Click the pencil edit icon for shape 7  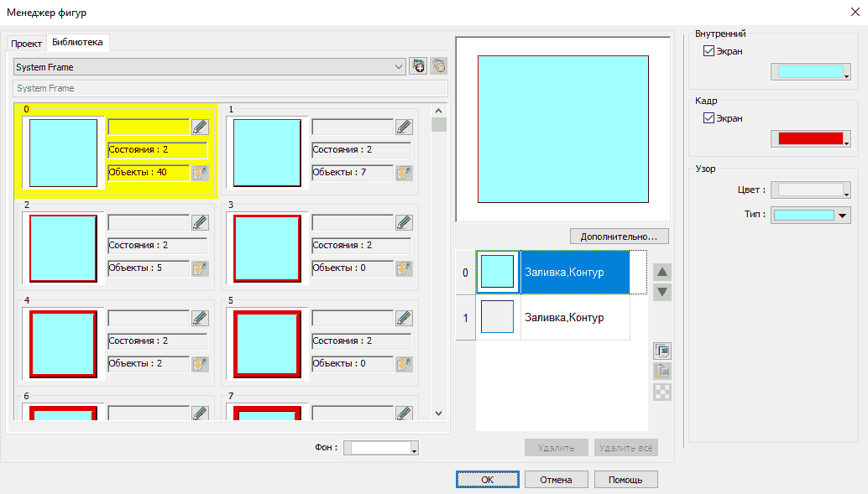click(404, 413)
